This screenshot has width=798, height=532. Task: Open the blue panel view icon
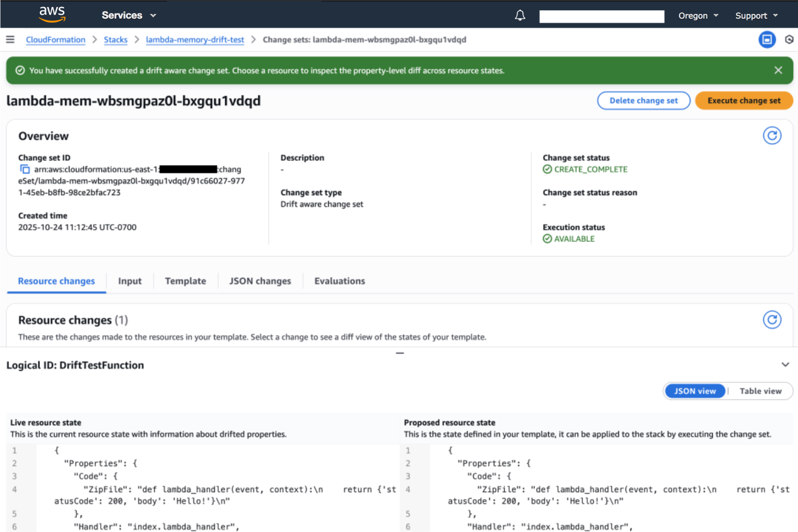pos(767,39)
